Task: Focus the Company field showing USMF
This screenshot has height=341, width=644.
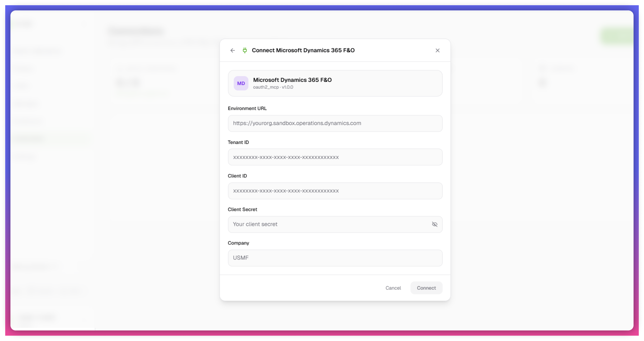Action: pos(335,258)
